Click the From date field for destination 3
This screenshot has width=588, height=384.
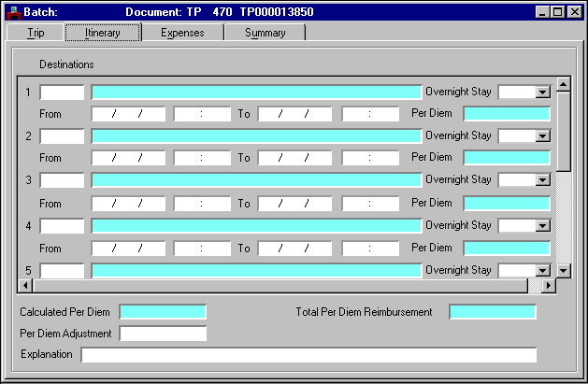(128, 204)
